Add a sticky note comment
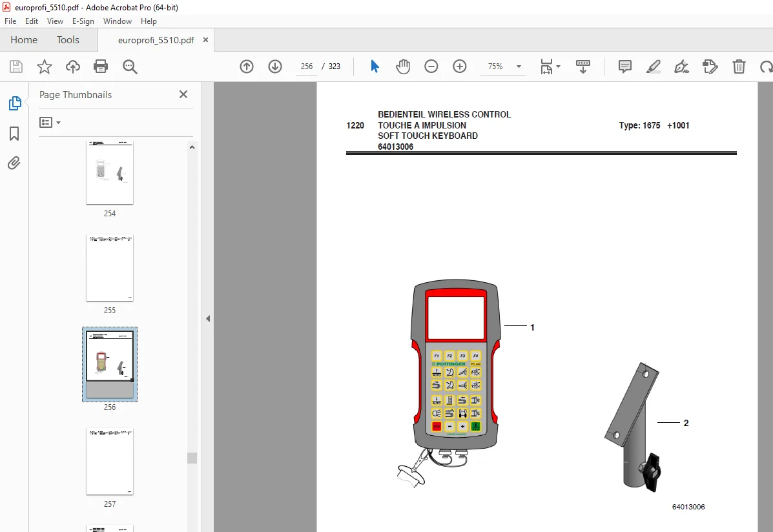This screenshot has height=532, width=773. tap(625, 66)
